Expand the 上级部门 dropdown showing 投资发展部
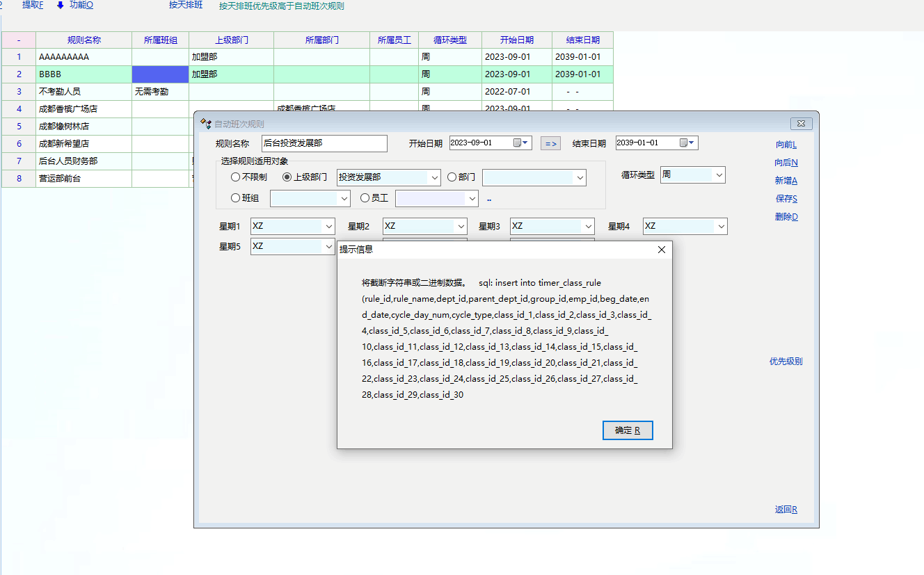The height and width of the screenshot is (575, 924). (435, 177)
